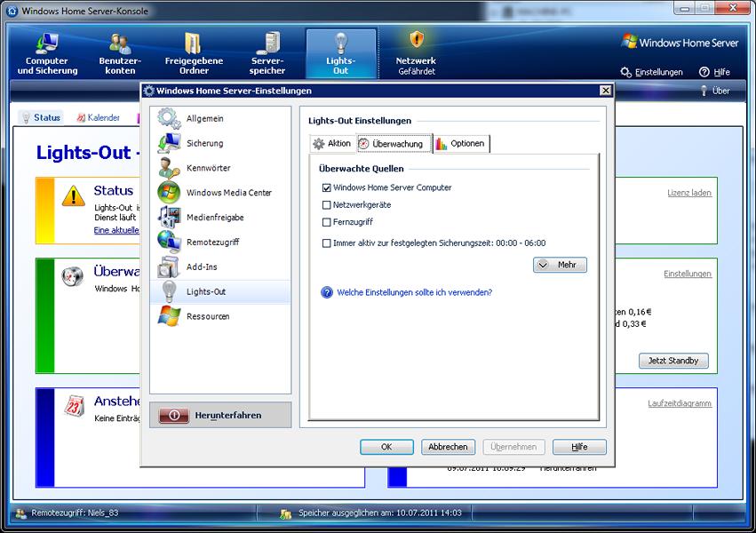Open the Serverspeicher server icon
This screenshot has width=756, height=533.
click(268, 43)
